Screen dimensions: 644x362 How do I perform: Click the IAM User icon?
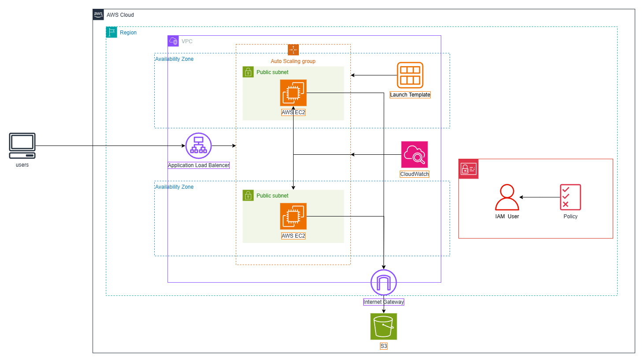(507, 197)
